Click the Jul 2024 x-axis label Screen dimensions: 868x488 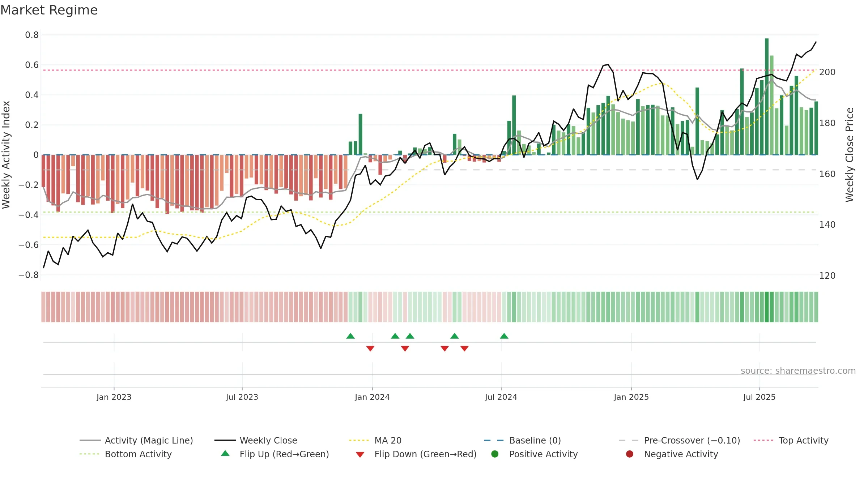pyautogui.click(x=501, y=397)
